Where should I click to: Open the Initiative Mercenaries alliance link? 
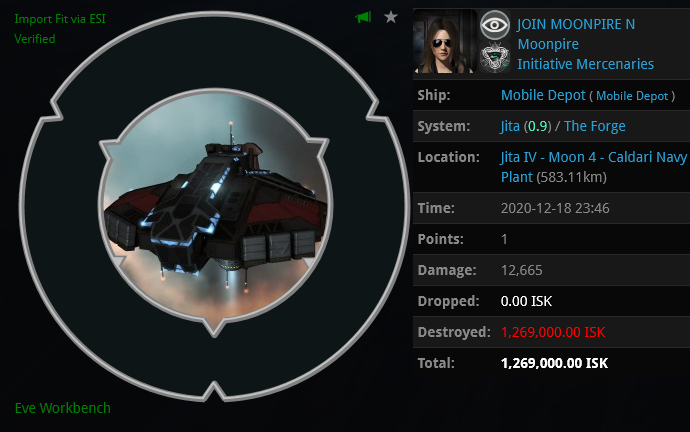tap(585, 64)
